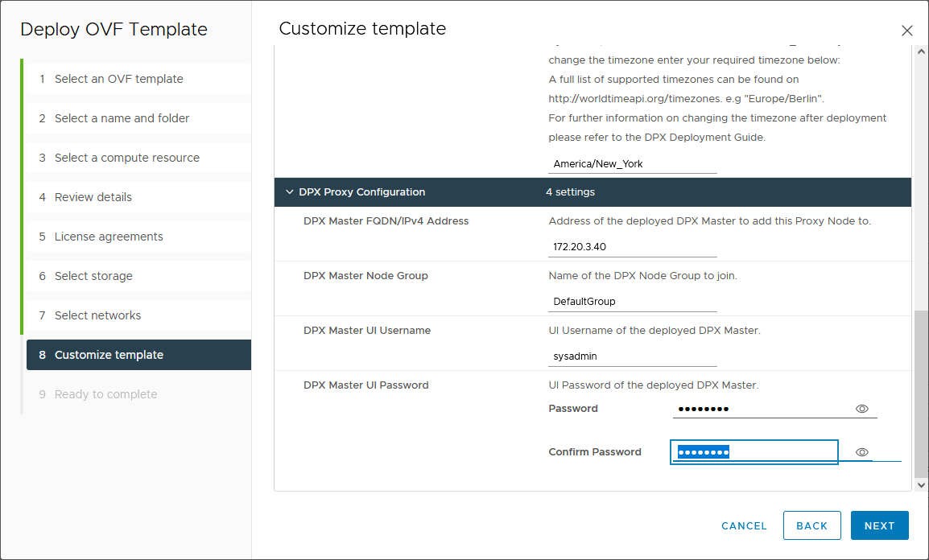The width and height of the screenshot is (929, 560).
Task: Click the sysadmin username field
Action: pyautogui.click(x=632, y=356)
